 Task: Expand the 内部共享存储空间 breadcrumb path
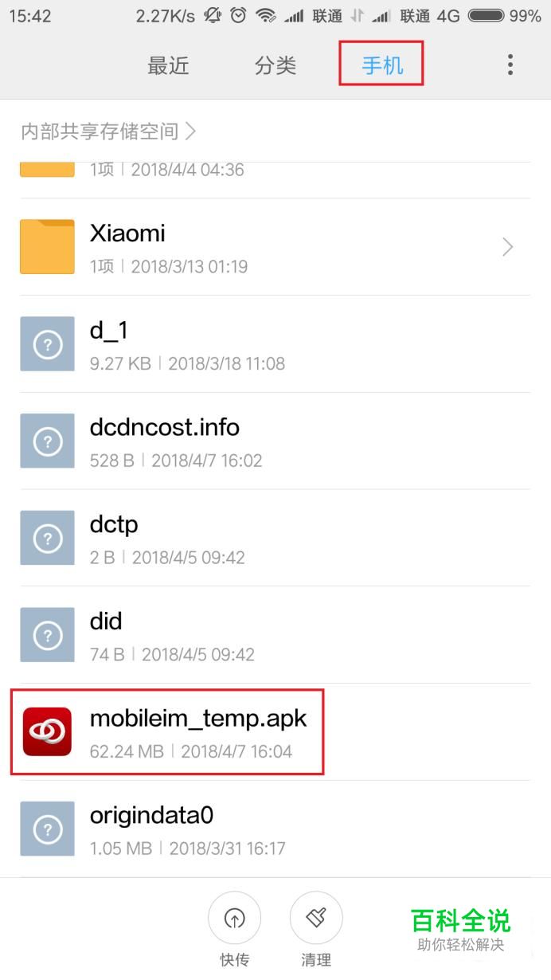click(x=108, y=131)
